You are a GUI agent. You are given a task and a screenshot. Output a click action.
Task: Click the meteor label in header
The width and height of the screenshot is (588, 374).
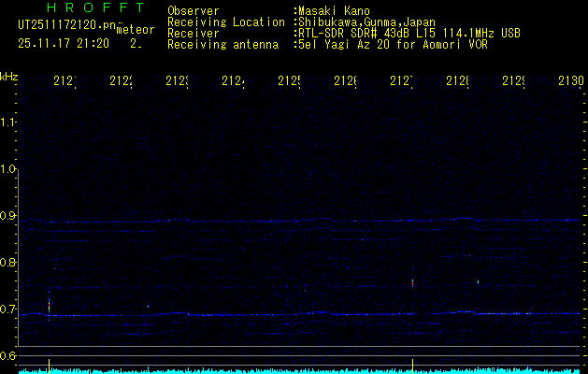[x=134, y=30]
